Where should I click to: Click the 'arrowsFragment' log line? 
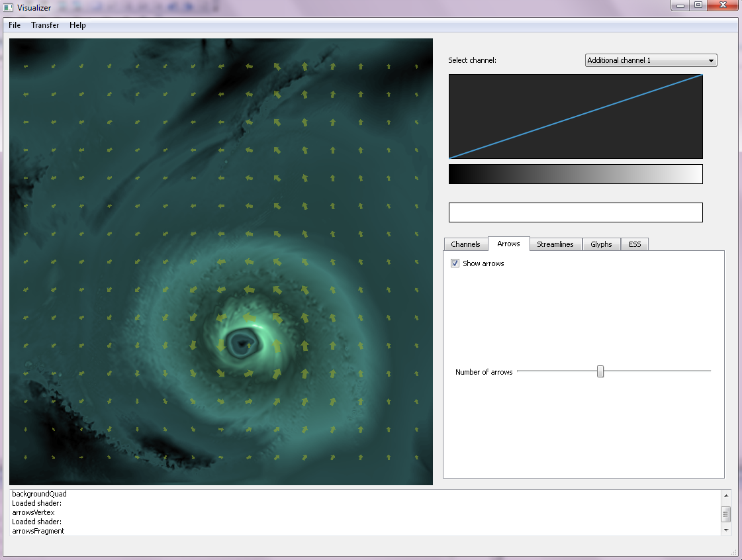(38, 531)
